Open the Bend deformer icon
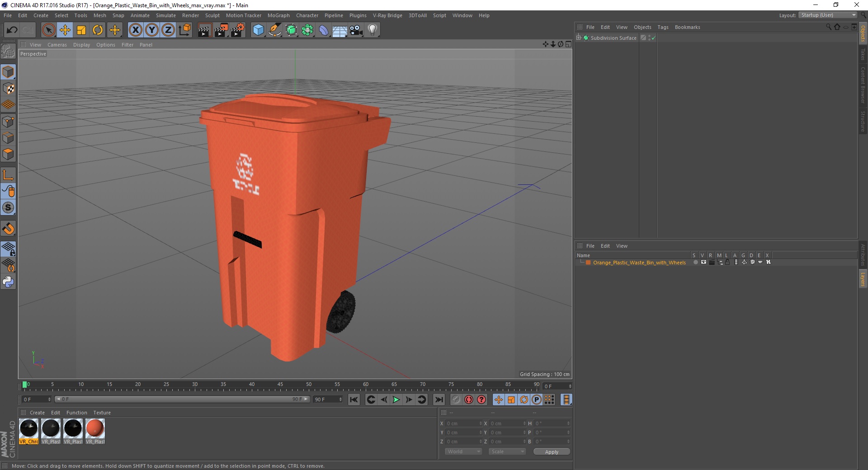 [x=324, y=30]
